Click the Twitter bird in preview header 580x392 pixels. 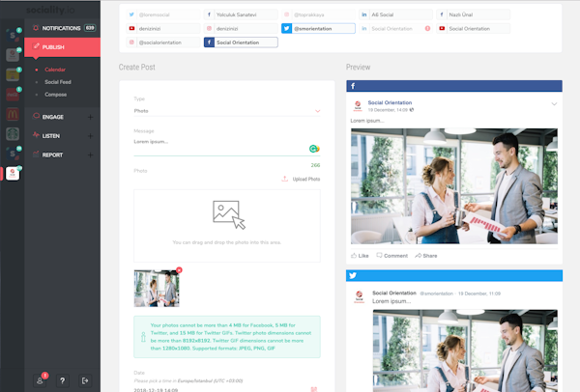[353, 275]
